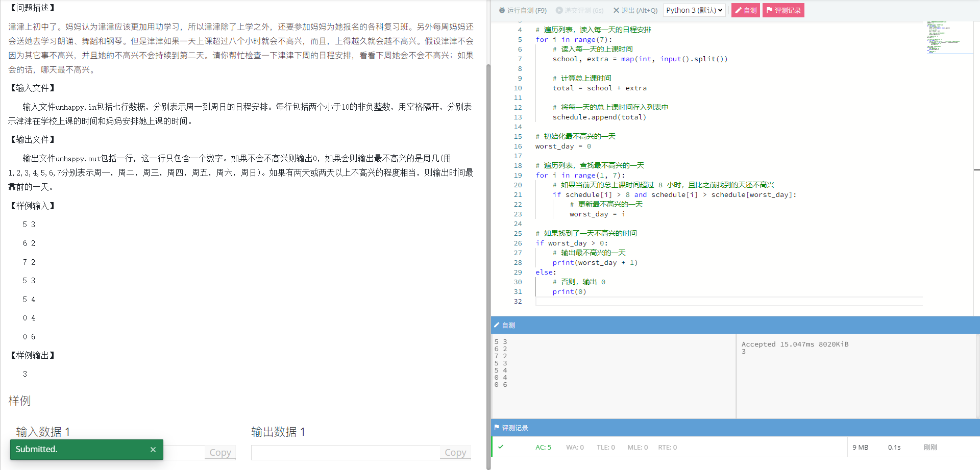Place cursor on empty line 32 in editor
980x470 pixels.
tap(715, 302)
